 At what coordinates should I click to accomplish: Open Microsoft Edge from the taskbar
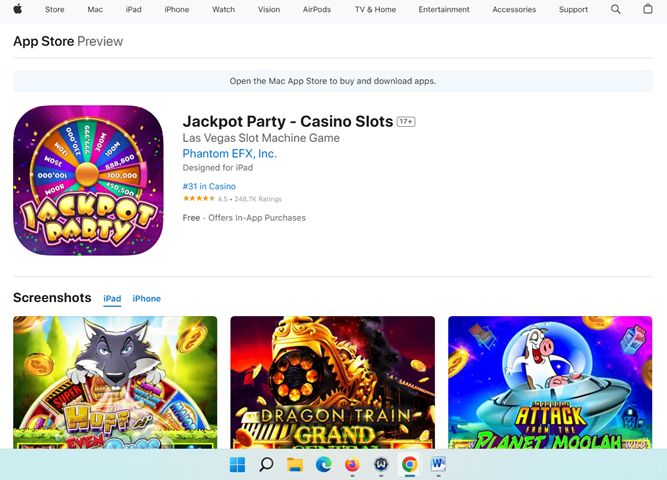point(324,464)
